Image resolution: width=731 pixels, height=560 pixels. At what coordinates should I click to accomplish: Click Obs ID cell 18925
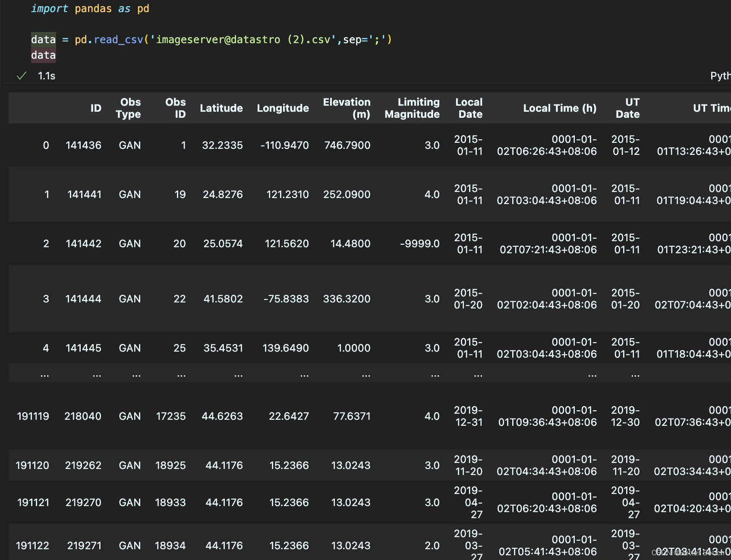[170, 466]
